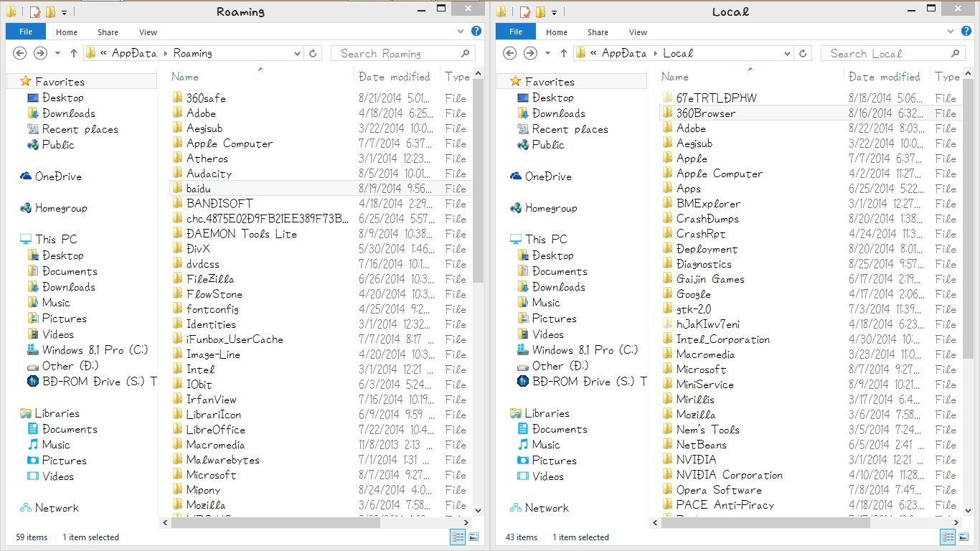Image resolution: width=980 pixels, height=551 pixels.
Task: Go forward in the Roaming window
Action: [x=41, y=53]
